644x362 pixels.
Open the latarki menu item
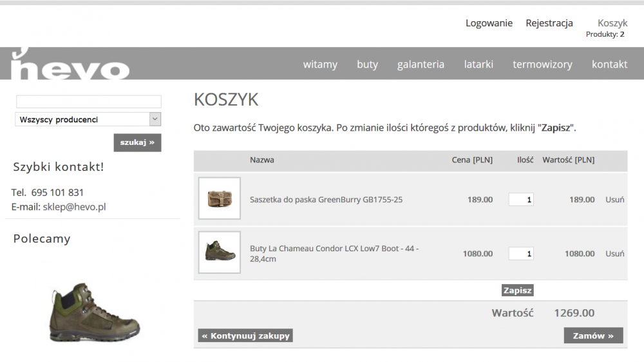478,64
